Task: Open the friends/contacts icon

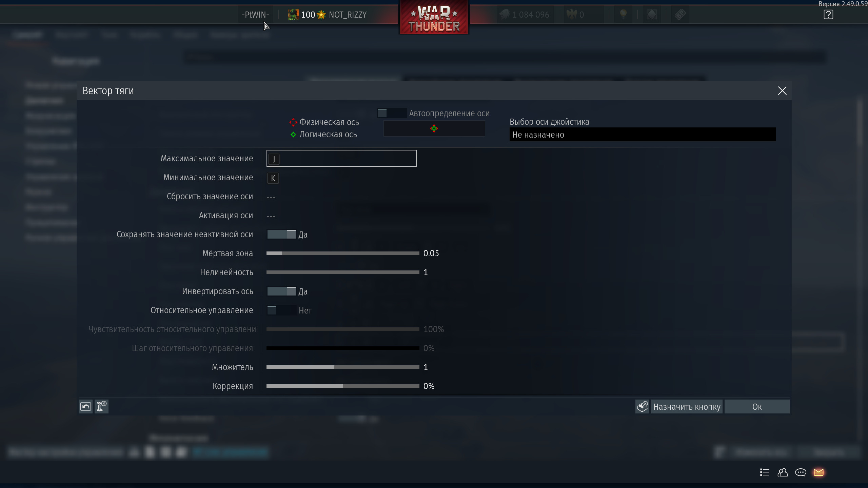Action: (783, 472)
